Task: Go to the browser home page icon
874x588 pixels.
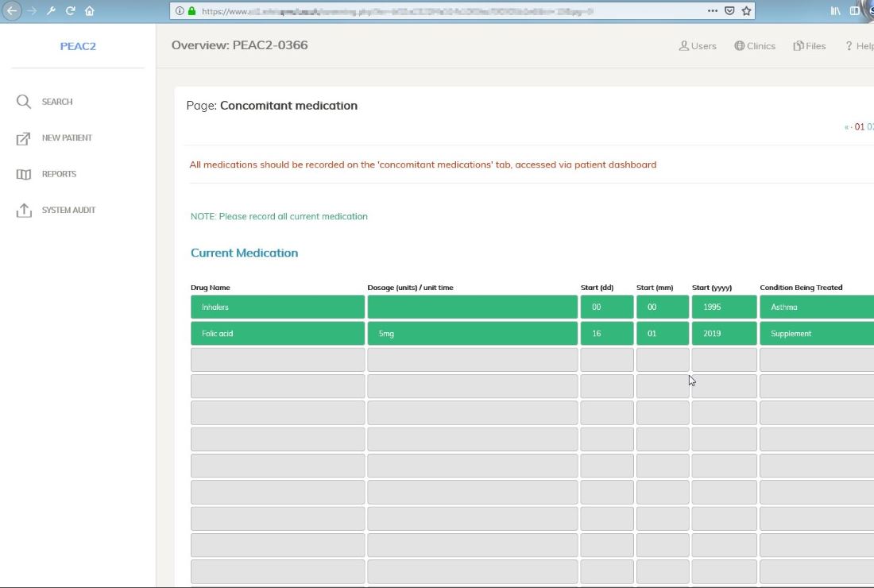Action: 89,10
